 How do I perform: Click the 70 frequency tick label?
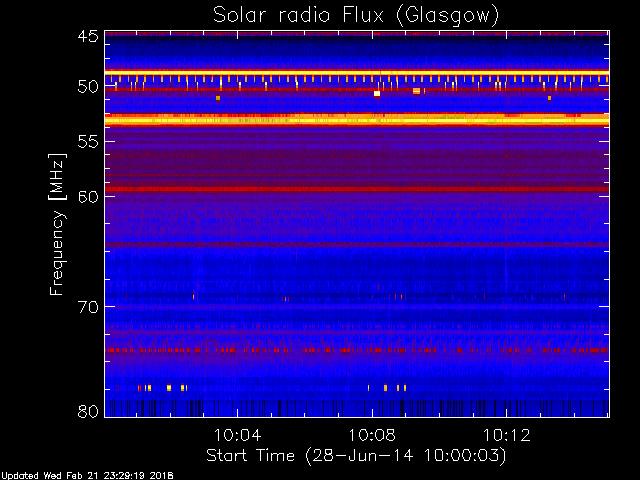pos(88,307)
